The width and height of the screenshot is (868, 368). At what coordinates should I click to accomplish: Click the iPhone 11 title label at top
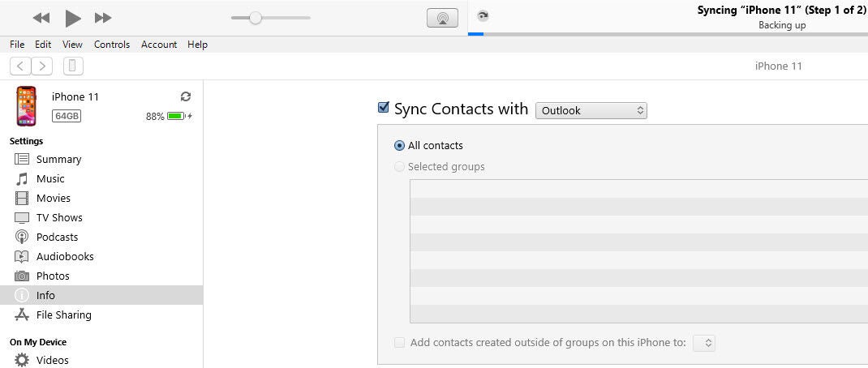click(x=778, y=66)
